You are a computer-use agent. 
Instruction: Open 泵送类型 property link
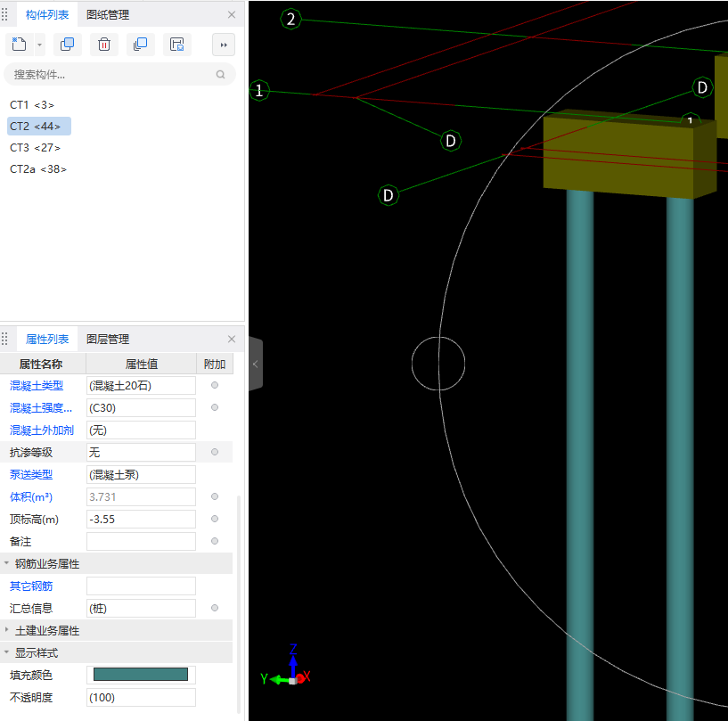[x=31, y=475]
